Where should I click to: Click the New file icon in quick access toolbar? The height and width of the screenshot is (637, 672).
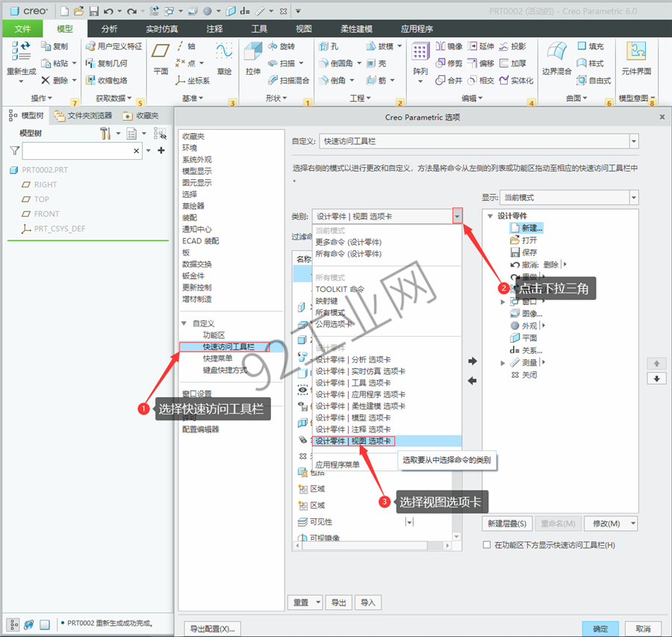[x=64, y=11]
